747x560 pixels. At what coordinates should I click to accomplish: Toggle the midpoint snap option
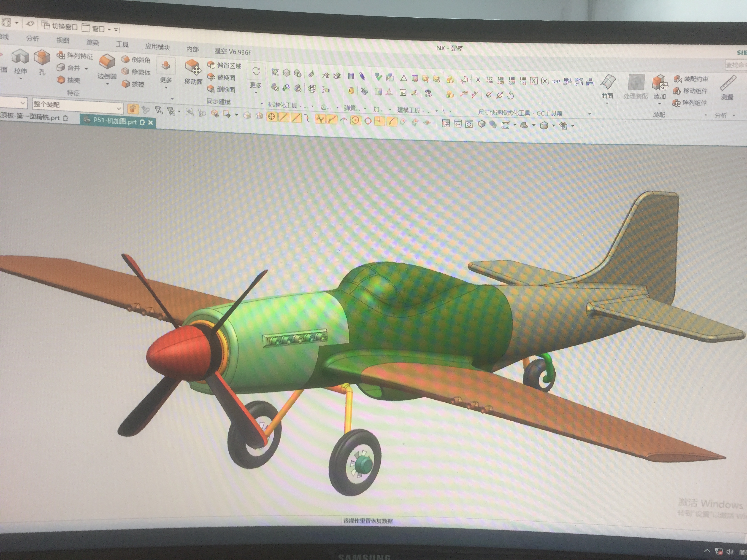[x=296, y=118]
